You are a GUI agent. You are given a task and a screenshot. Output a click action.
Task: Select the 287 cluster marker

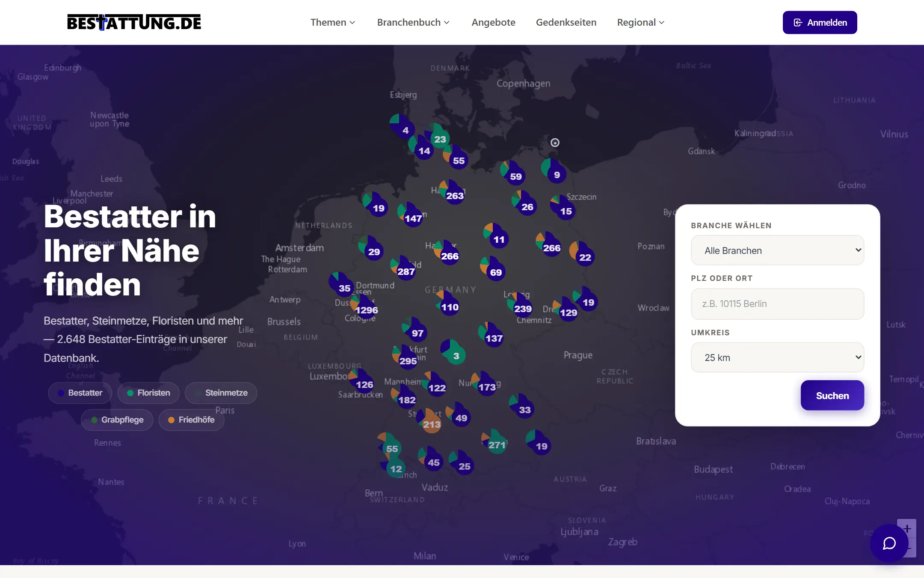[x=403, y=268]
